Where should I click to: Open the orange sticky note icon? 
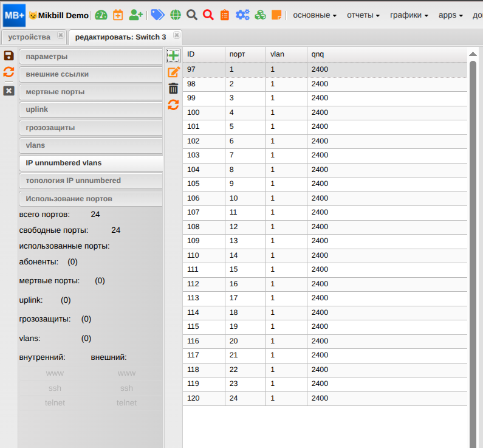(276, 15)
